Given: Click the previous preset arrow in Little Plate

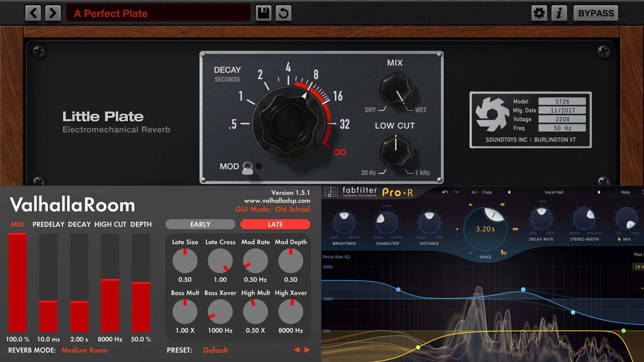Looking at the screenshot, I should pos(33,13).
